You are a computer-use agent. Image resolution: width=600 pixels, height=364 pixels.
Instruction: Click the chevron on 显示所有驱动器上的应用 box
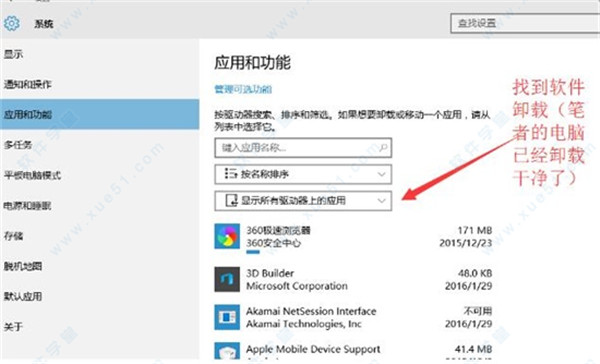[381, 201]
